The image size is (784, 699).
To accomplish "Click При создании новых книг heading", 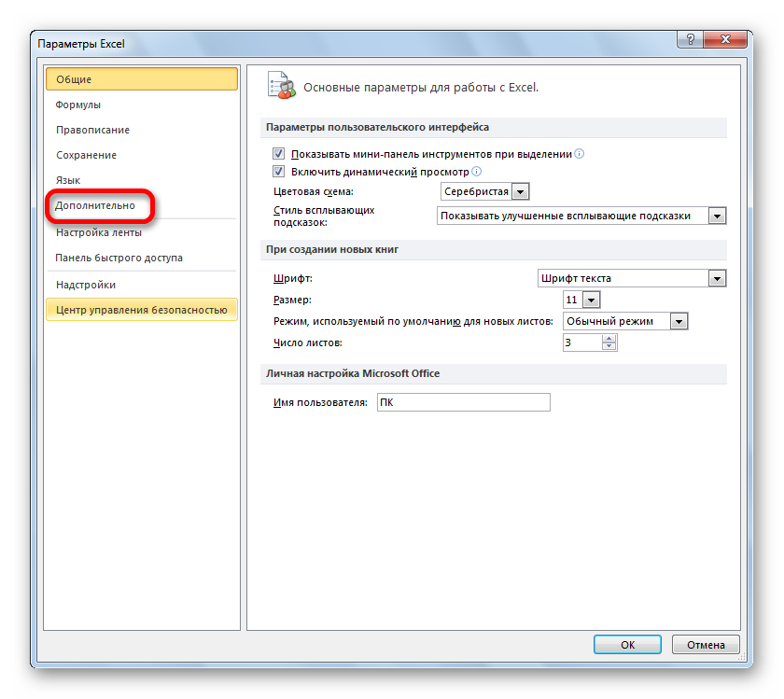I will [332, 249].
